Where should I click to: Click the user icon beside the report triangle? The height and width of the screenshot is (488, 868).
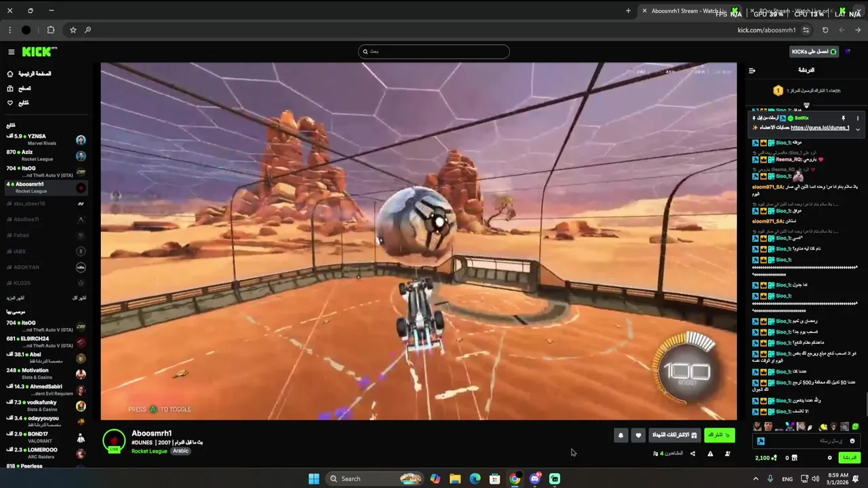point(728,453)
